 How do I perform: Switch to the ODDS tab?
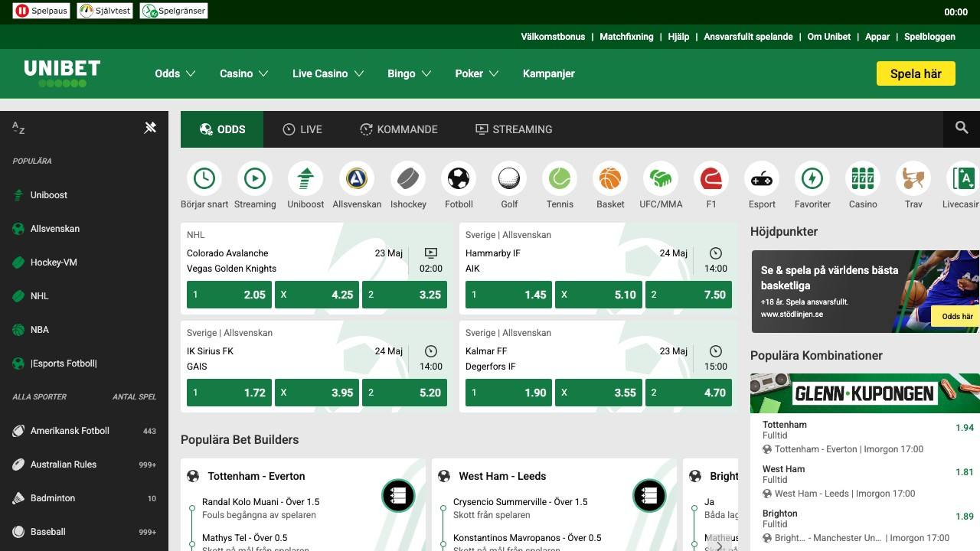click(x=222, y=129)
